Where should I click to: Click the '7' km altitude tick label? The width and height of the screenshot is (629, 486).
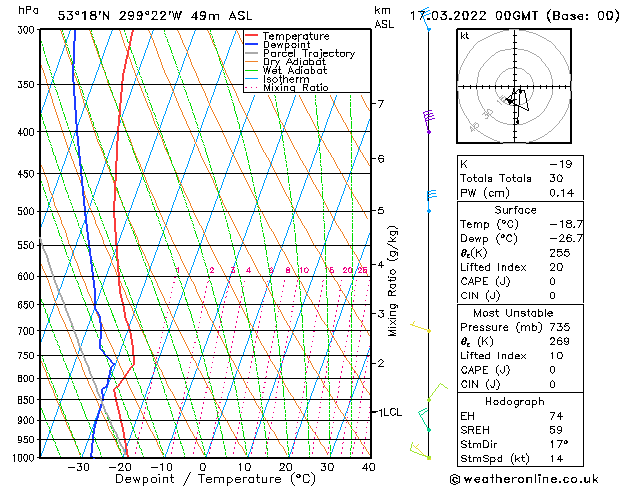point(381,104)
